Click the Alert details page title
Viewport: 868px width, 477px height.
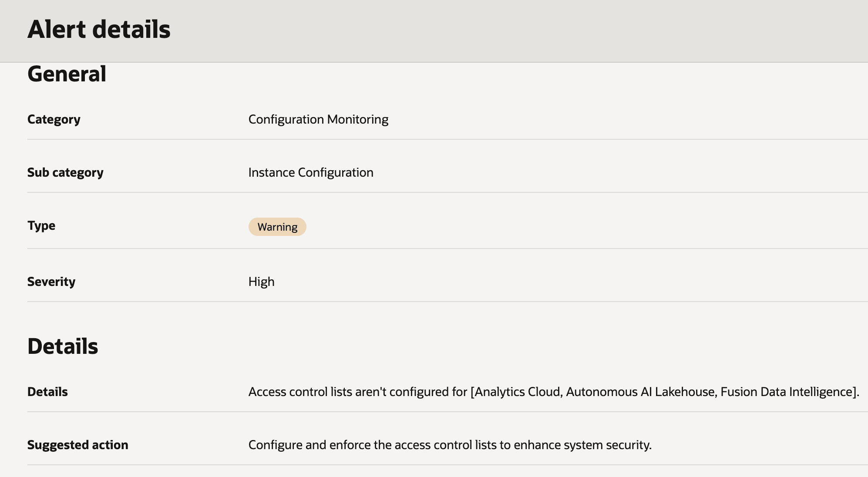(99, 29)
